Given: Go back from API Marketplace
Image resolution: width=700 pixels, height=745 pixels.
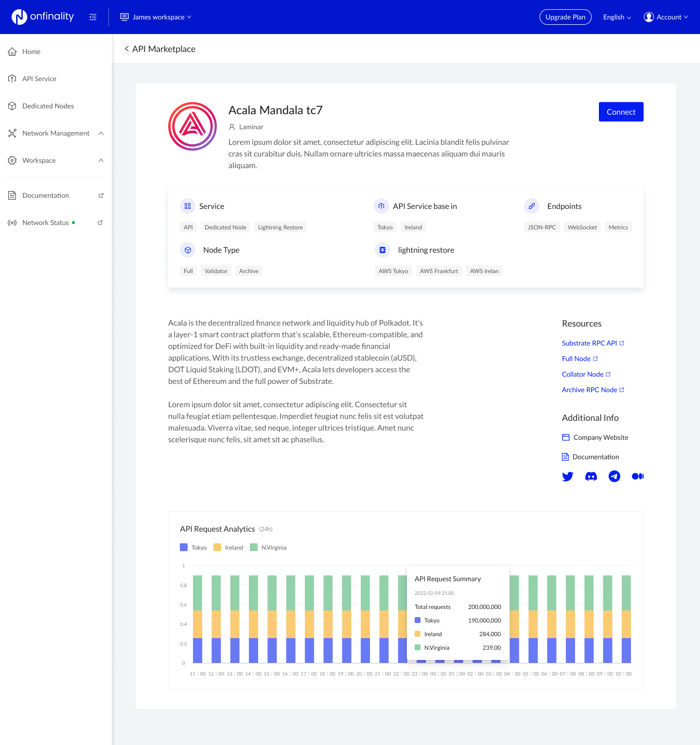Looking at the screenshot, I should [x=127, y=49].
